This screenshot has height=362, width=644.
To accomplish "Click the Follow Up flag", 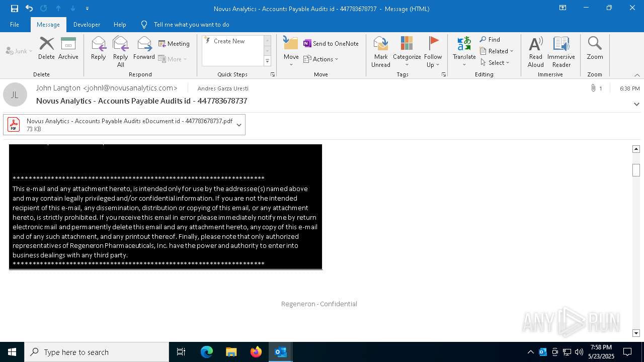I will click(433, 52).
